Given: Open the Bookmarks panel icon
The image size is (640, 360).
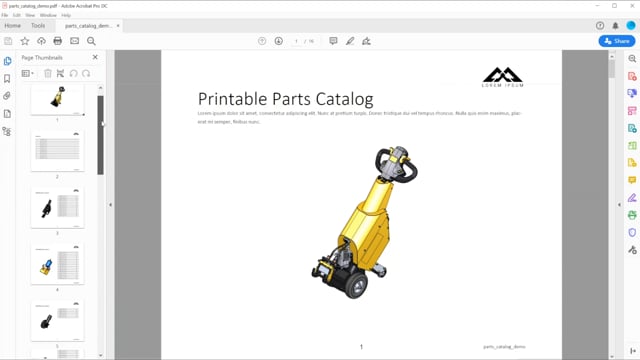Looking at the screenshot, I should pyautogui.click(x=7, y=78).
